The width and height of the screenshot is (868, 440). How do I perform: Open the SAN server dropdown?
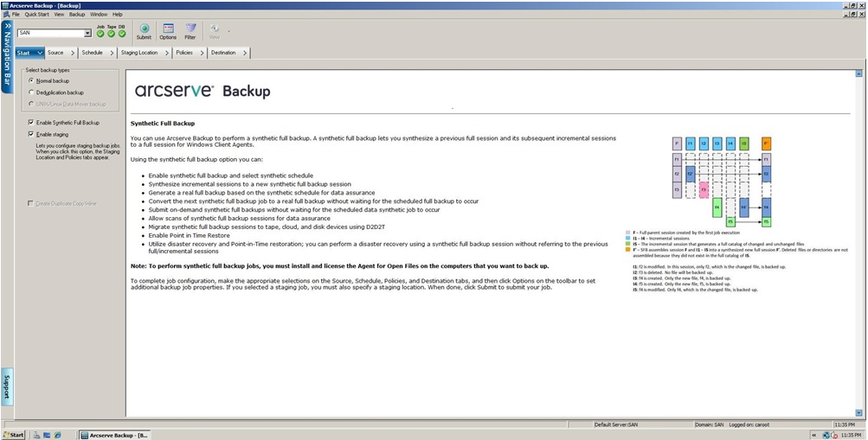[x=87, y=33]
